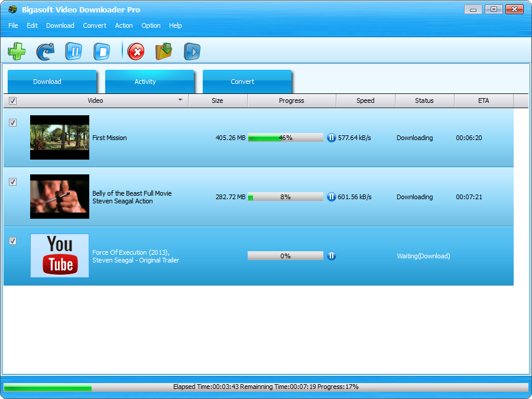
Task: Pause the First Mission download
Action: pos(331,137)
